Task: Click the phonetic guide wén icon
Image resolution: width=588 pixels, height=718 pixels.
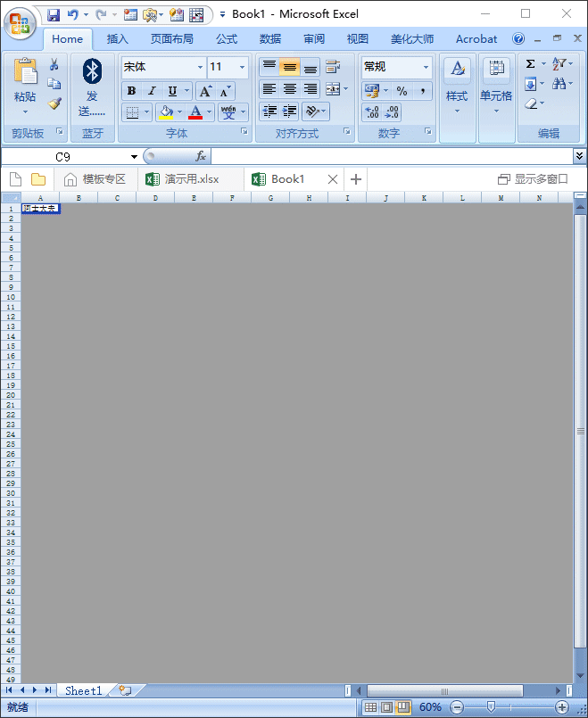Action: (228, 112)
